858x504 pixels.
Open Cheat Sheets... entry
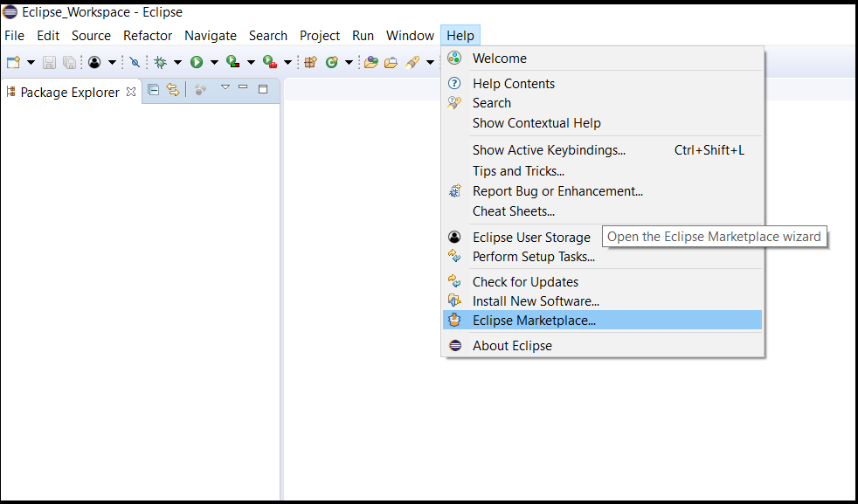602,211
